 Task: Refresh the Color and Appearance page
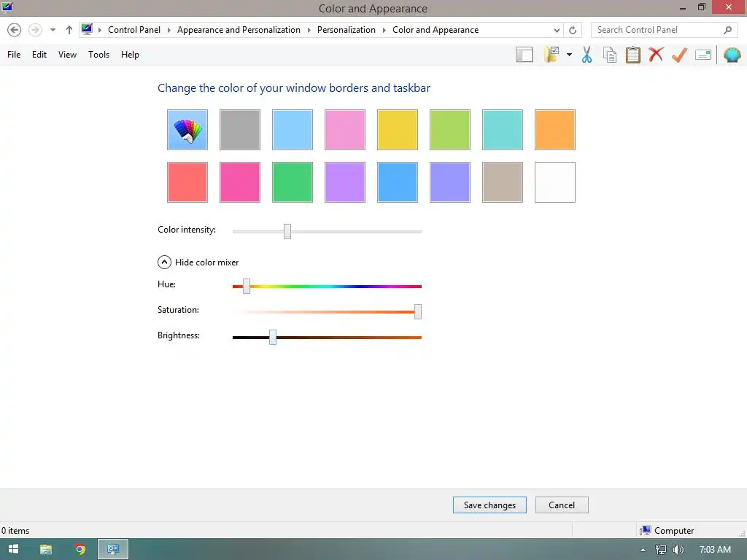pyautogui.click(x=573, y=30)
